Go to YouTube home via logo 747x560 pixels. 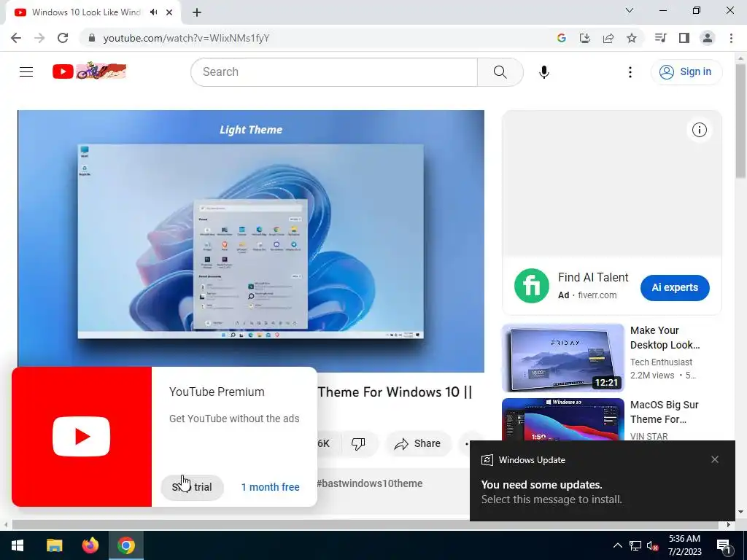[x=89, y=71]
